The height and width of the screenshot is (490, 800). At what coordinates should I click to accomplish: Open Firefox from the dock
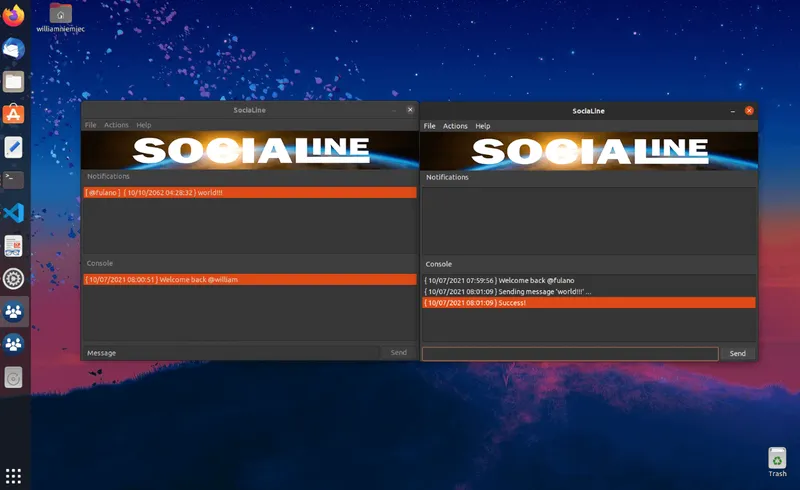click(x=13, y=15)
